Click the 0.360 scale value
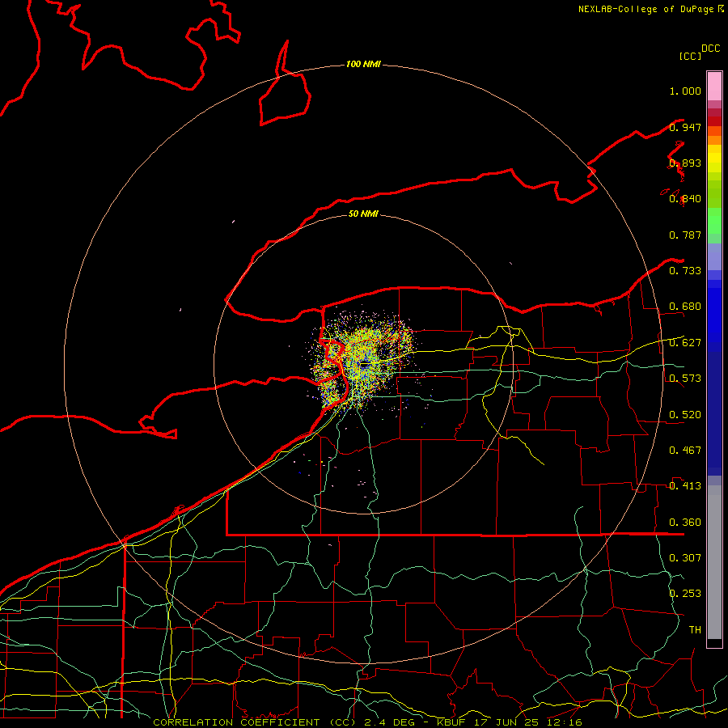This screenshot has height=728, width=728. (x=685, y=523)
